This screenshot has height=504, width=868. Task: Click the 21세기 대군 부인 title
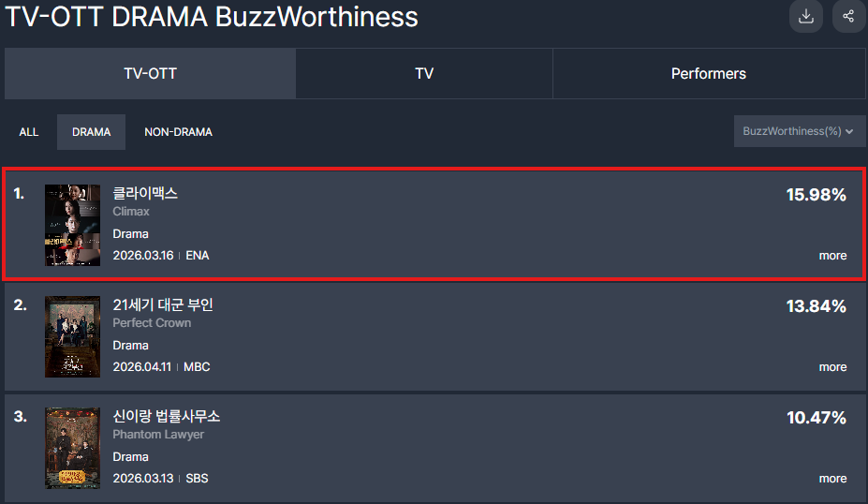163,304
